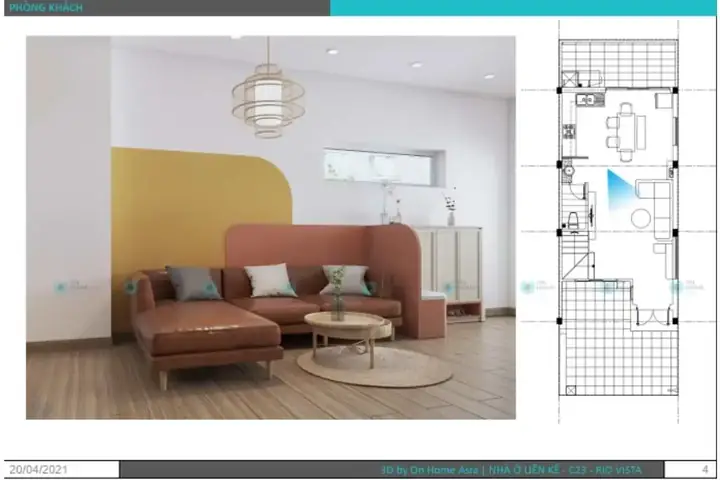Click the 'PHÒNG KHÁCH' slide title

point(46,8)
